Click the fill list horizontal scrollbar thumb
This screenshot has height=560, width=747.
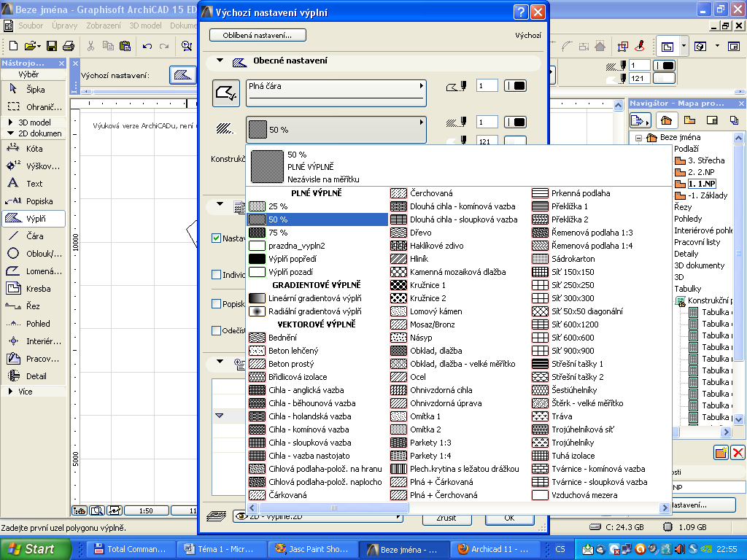(x=333, y=508)
